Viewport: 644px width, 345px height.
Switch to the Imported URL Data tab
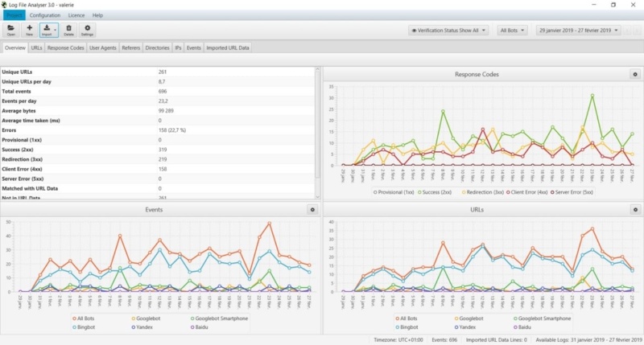pos(228,48)
